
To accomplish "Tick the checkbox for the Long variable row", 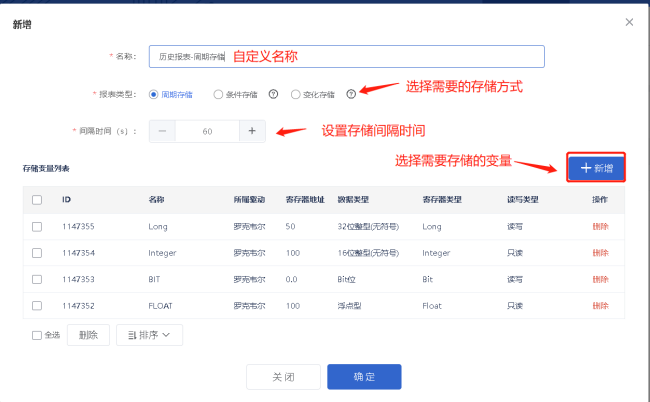I will point(37,227).
